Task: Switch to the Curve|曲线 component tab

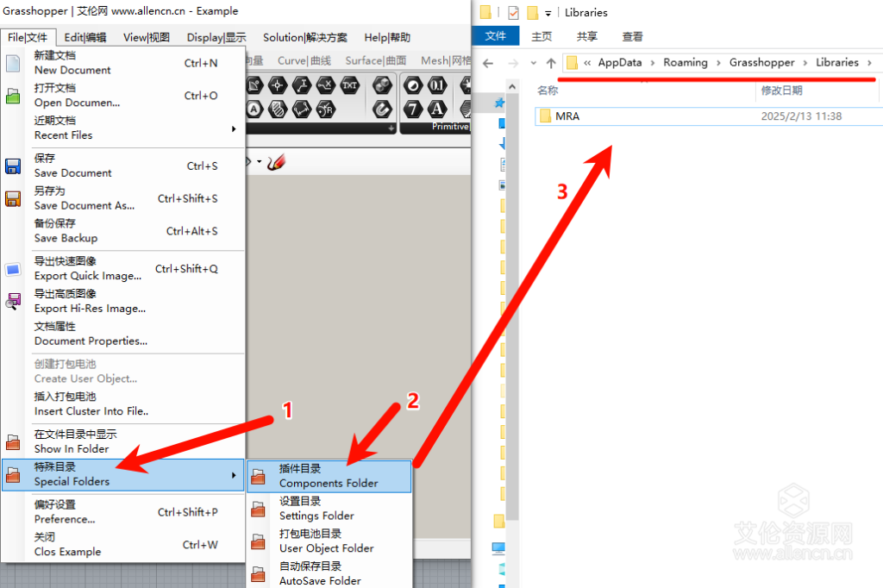Action: click(x=304, y=61)
